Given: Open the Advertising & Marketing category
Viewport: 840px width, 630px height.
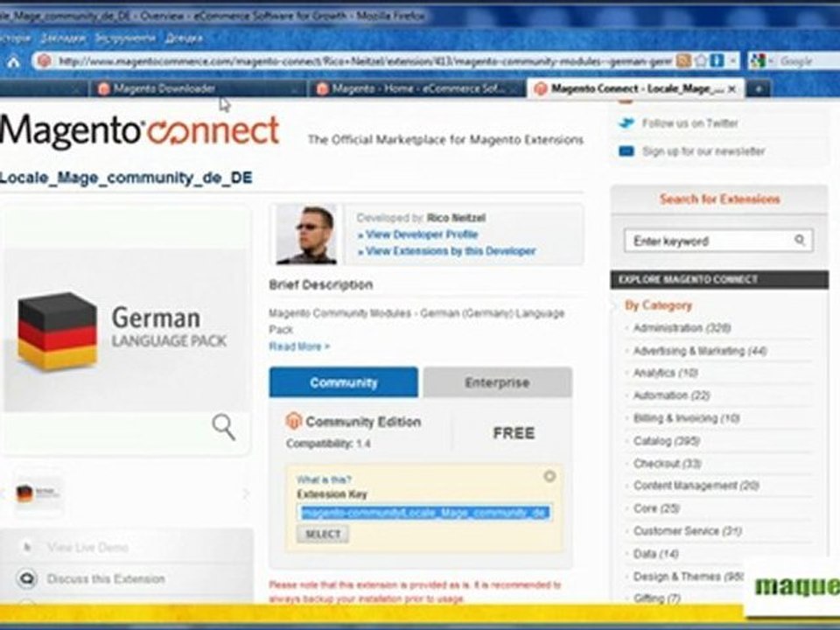Looking at the screenshot, I should point(700,351).
